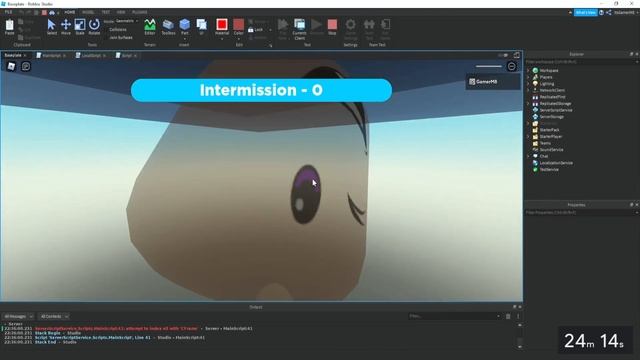Select StarterPack in Explorer
The height and width of the screenshot is (360, 640).
tap(549, 130)
